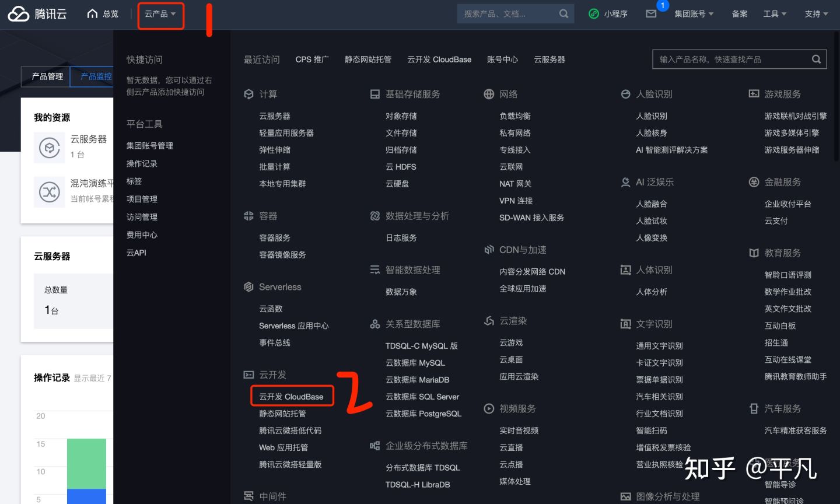
Task: Open 企业收付平台 under 金融服务
Action: [x=788, y=204]
